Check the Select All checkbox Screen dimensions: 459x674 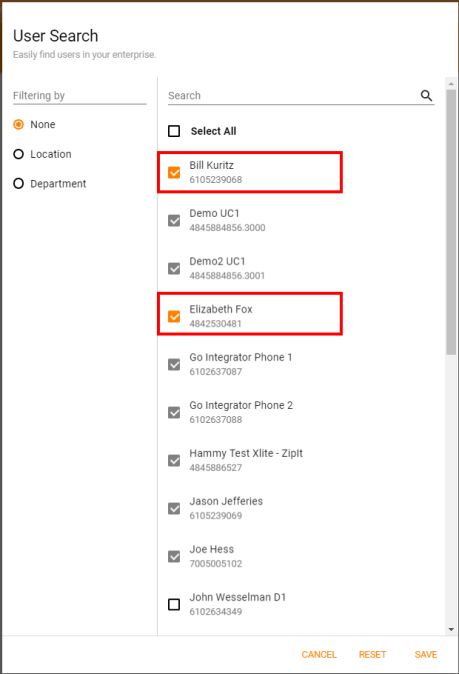[174, 131]
